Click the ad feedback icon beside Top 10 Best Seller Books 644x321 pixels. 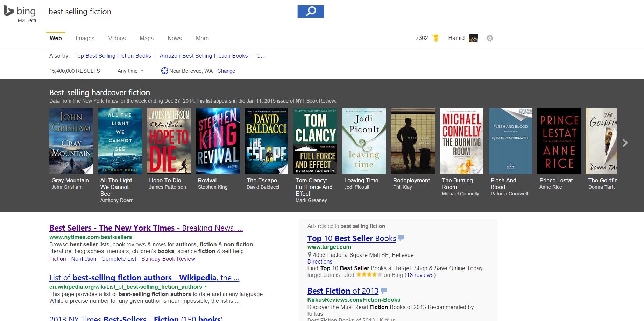point(402,238)
